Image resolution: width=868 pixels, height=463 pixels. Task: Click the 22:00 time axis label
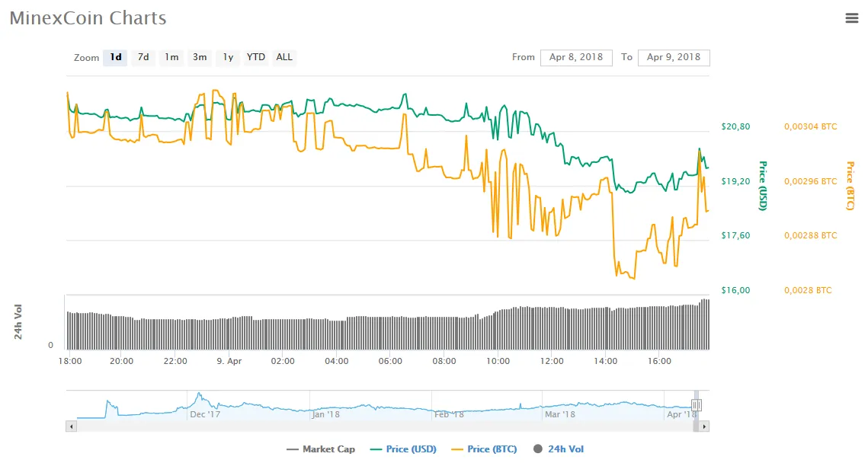click(175, 361)
